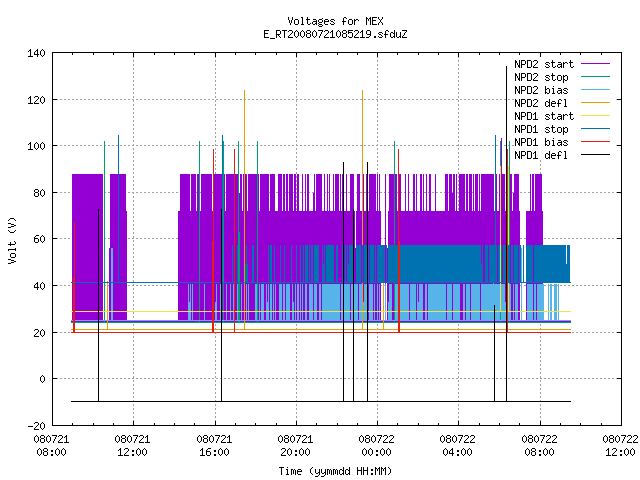The height and width of the screenshot is (480, 640).
Task: Click the y-axis label 'Volt (V)'
Action: click(13, 240)
